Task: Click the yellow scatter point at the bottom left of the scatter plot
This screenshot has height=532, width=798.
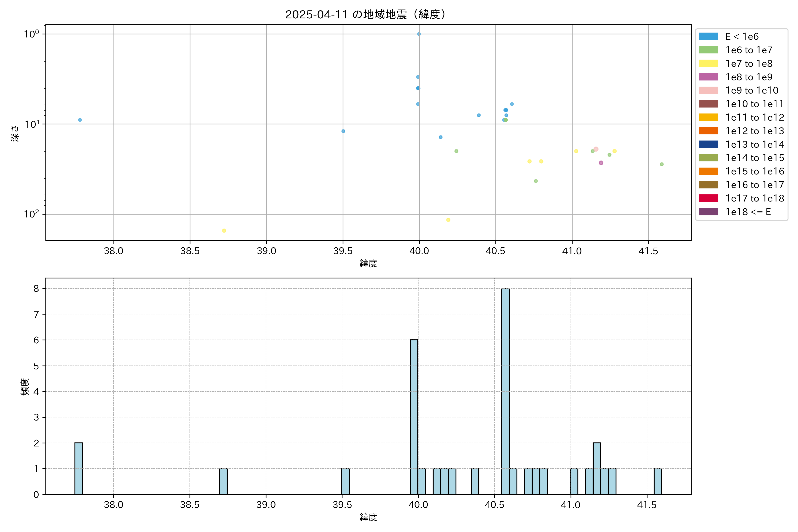Action: tap(224, 231)
